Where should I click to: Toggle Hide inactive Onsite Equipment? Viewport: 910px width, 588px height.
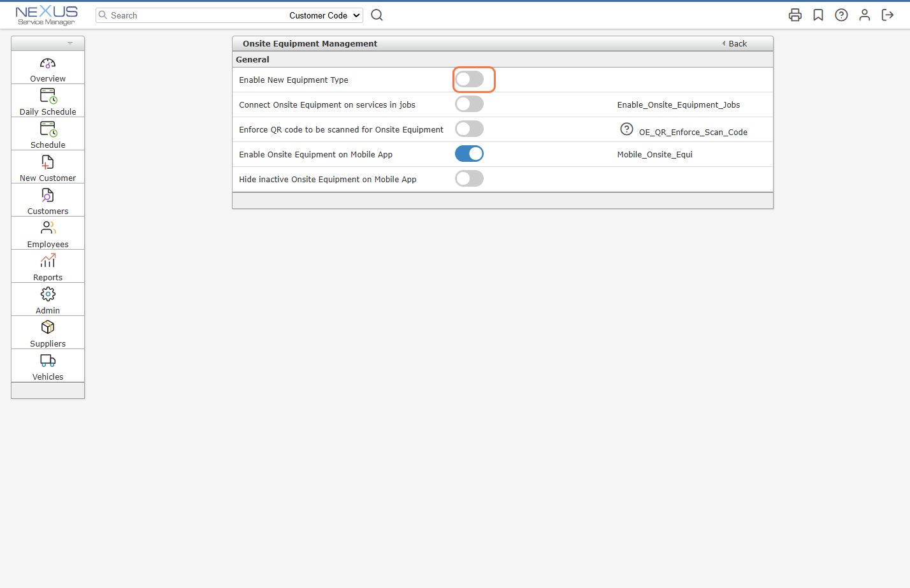469,179
